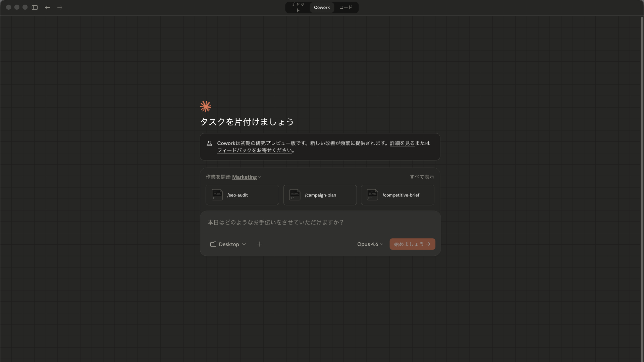Toggle the sidebar panel icon
Screen dimensions: 644x362
click(x=35, y=7)
